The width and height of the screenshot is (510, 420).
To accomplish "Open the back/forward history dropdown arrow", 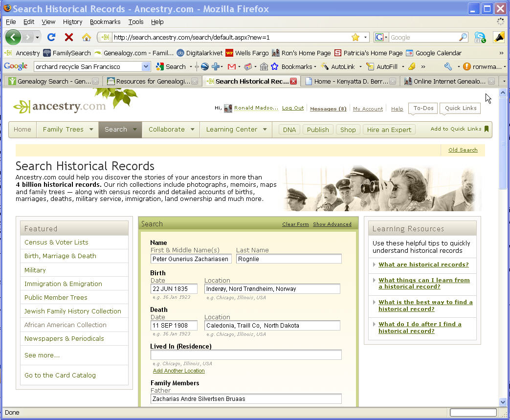I will click(37, 38).
